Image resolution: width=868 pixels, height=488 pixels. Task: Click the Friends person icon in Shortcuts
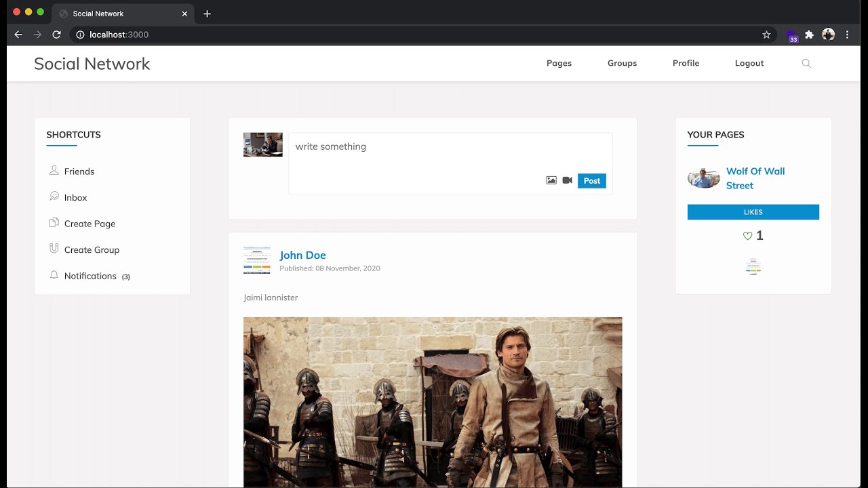54,170
